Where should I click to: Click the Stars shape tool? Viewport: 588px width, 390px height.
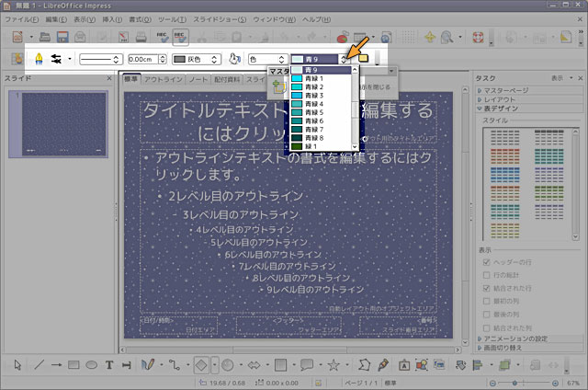[x=335, y=364]
